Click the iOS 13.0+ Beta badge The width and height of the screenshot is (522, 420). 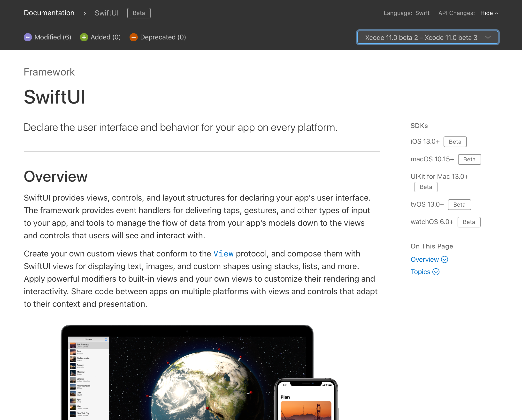[455, 142]
